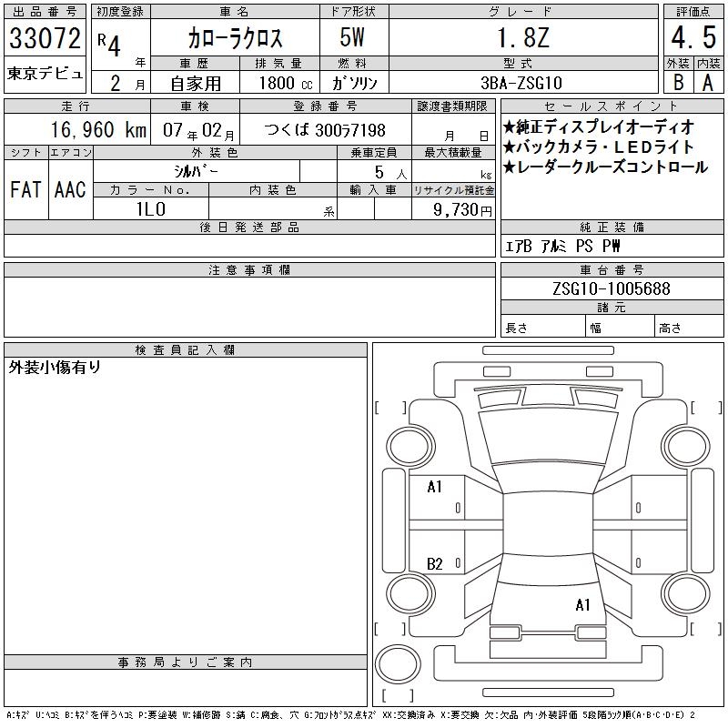The width and height of the screenshot is (728, 728).
Task: Click the overall score 4.5
Action: (693, 37)
